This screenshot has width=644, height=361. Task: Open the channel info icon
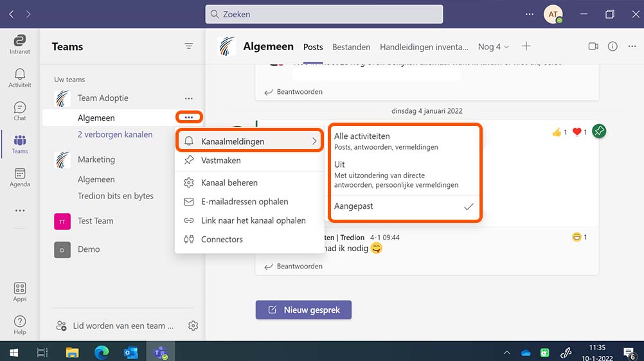coord(613,46)
